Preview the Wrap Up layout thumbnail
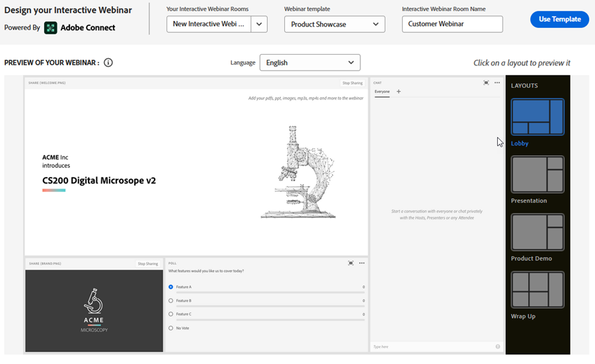 [537, 290]
